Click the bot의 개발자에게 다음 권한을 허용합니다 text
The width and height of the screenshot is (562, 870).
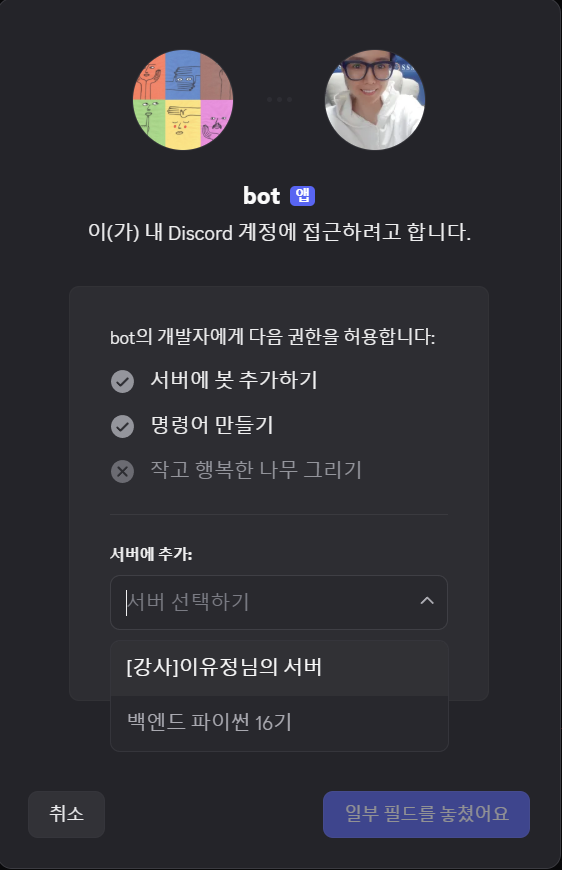(x=272, y=337)
